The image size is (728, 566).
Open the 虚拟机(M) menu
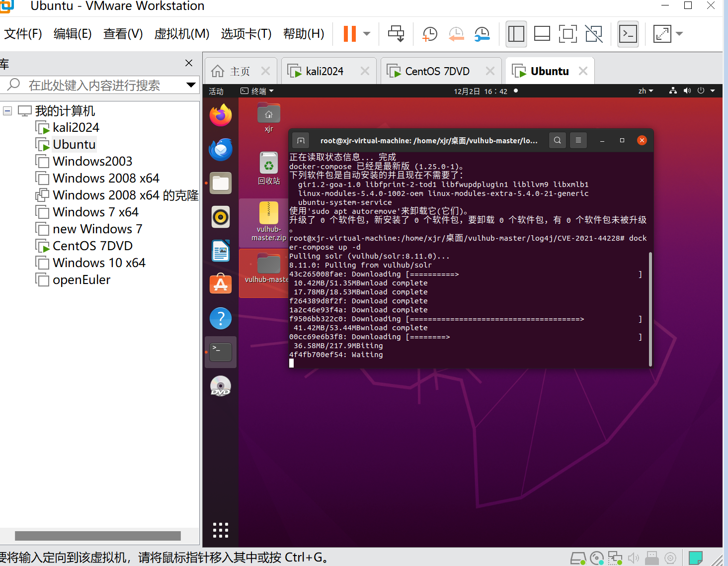(x=182, y=34)
